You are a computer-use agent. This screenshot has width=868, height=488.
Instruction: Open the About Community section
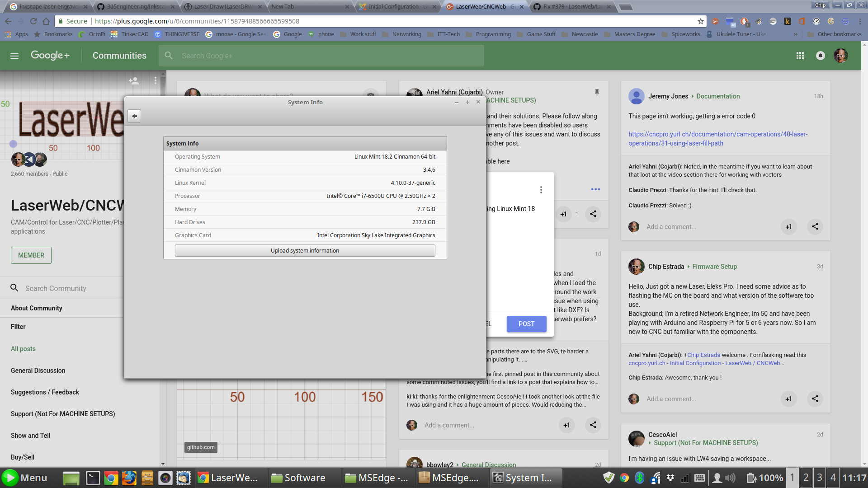point(37,308)
